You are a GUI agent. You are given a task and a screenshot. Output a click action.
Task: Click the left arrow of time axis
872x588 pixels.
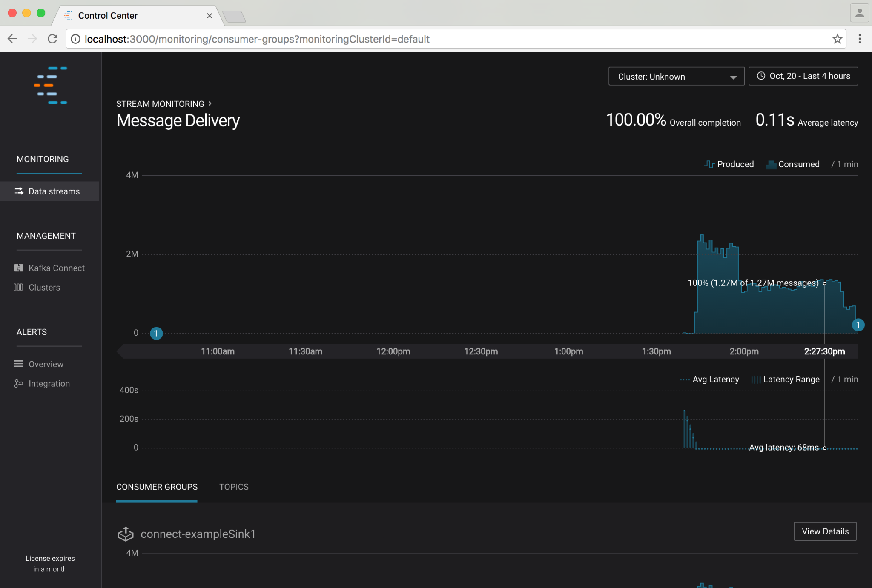point(121,351)
